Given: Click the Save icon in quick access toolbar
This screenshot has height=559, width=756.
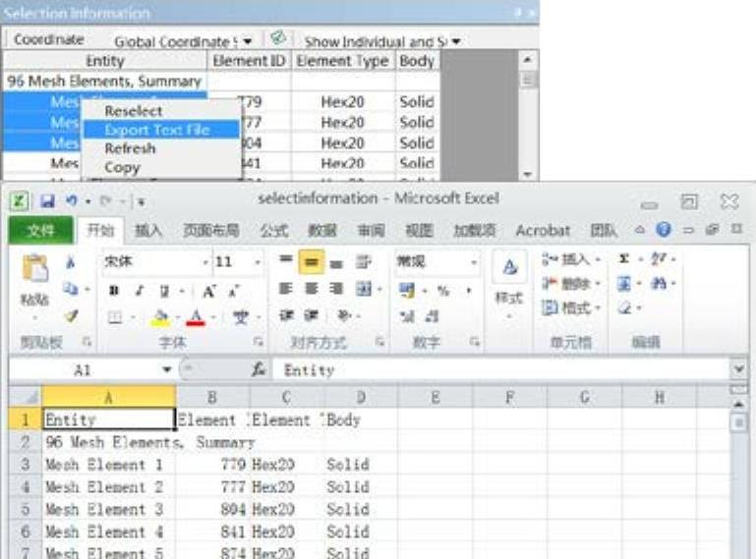Looking at the screenshot, I should (x=47, y=201).
